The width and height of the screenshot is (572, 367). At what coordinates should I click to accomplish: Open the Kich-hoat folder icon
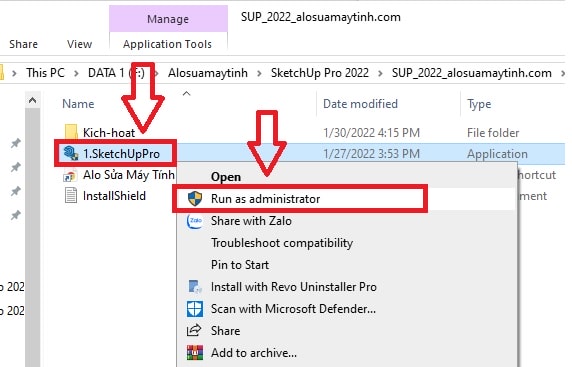(x=71, y=132)
